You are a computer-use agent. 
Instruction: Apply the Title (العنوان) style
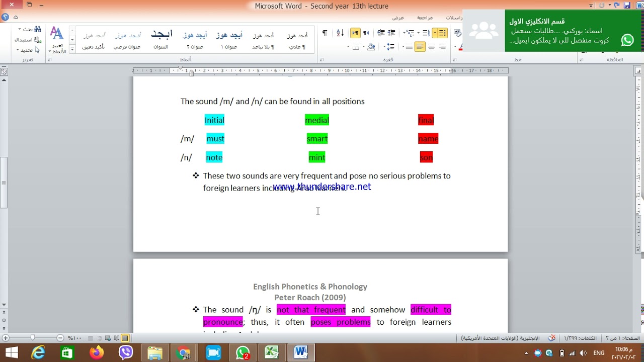click(161, 40)
